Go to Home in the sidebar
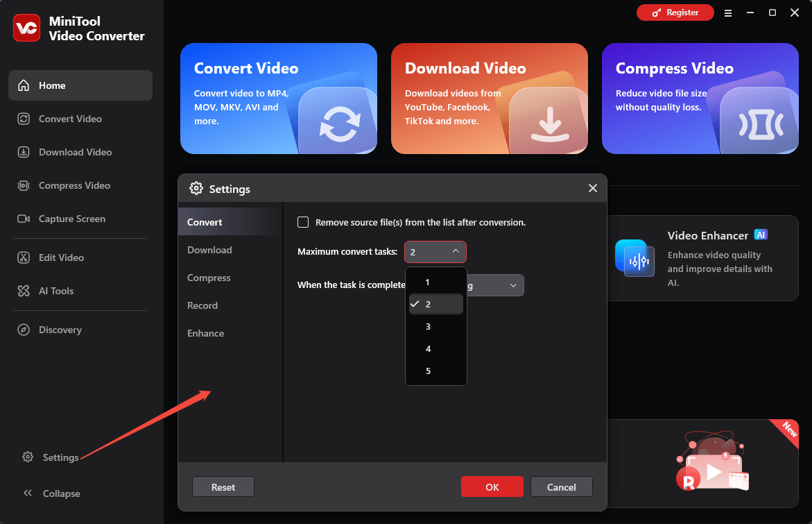Viewport: 812px width, 524px height. click(x=80, y=85)
